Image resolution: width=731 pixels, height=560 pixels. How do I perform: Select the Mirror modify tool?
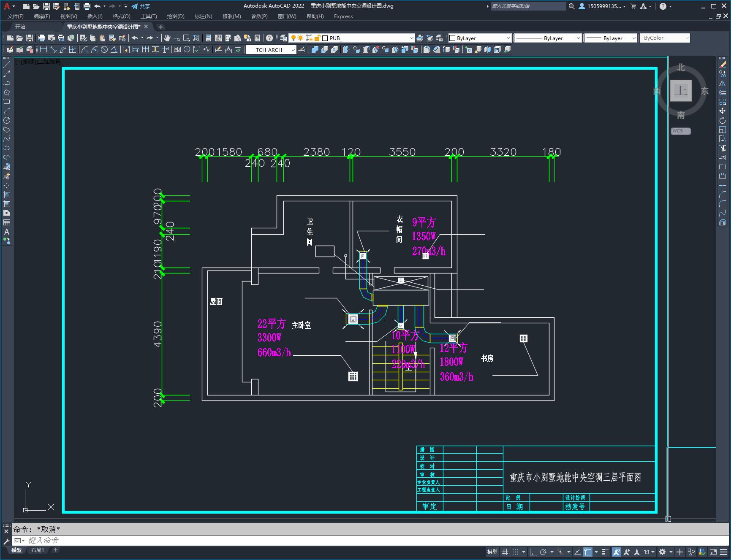click(723, 83)
